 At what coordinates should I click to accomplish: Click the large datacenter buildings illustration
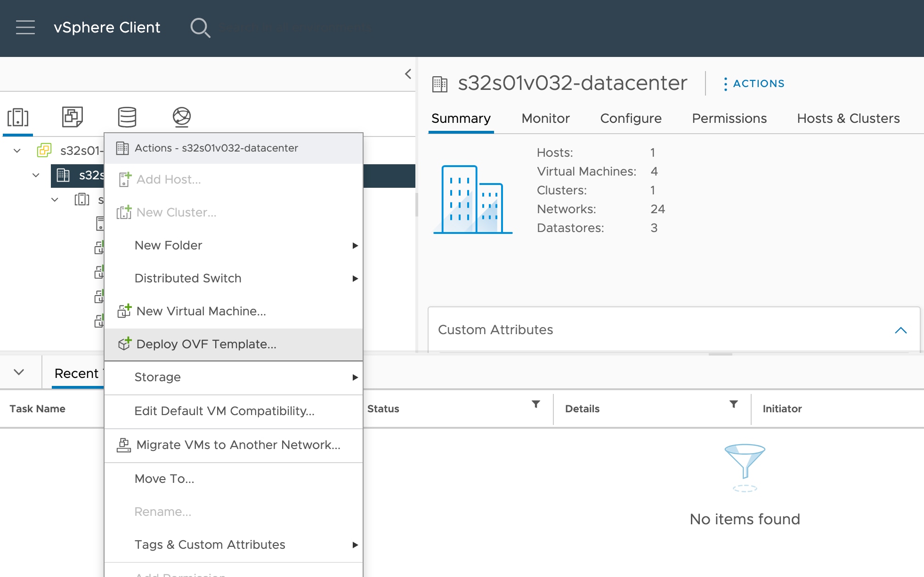coord(473,199)
